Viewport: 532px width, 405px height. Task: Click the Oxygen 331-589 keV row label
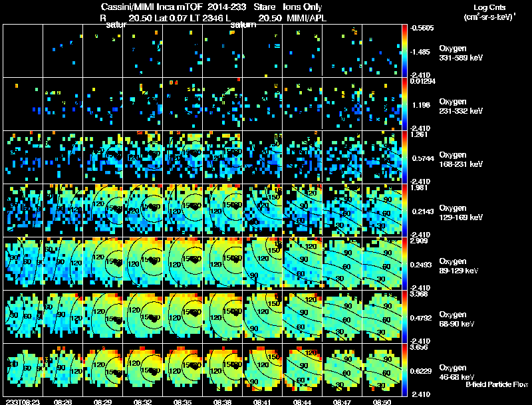(461, 53)
